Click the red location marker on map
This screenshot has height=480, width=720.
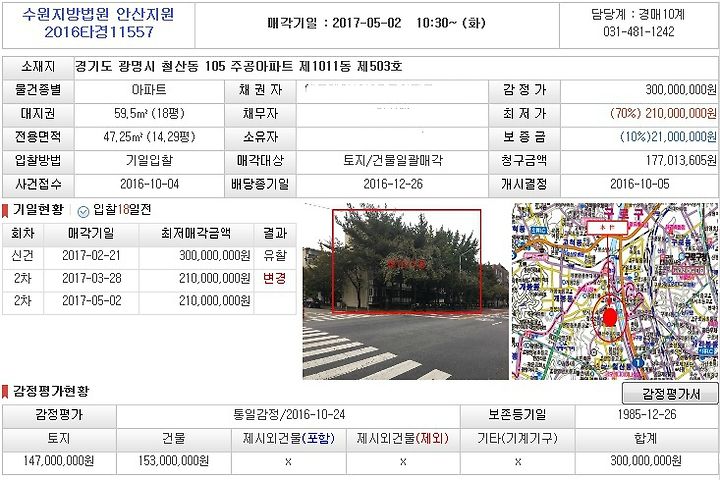point(609,317)
